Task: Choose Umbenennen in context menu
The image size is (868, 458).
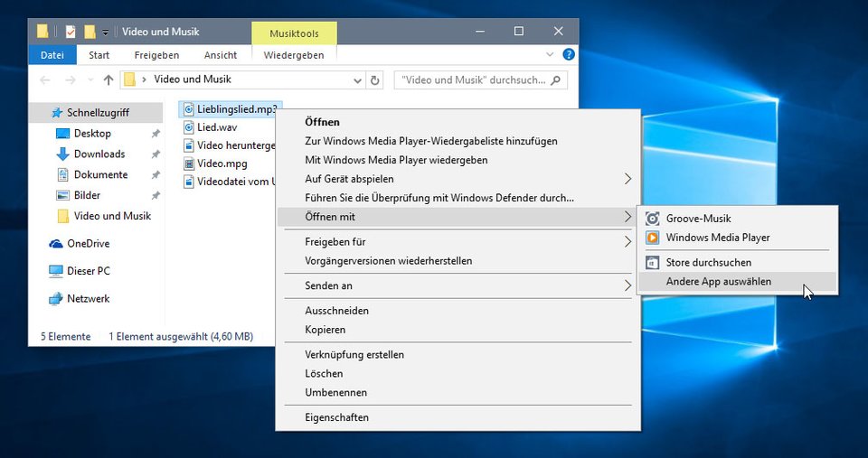Action: pos(459,393)
